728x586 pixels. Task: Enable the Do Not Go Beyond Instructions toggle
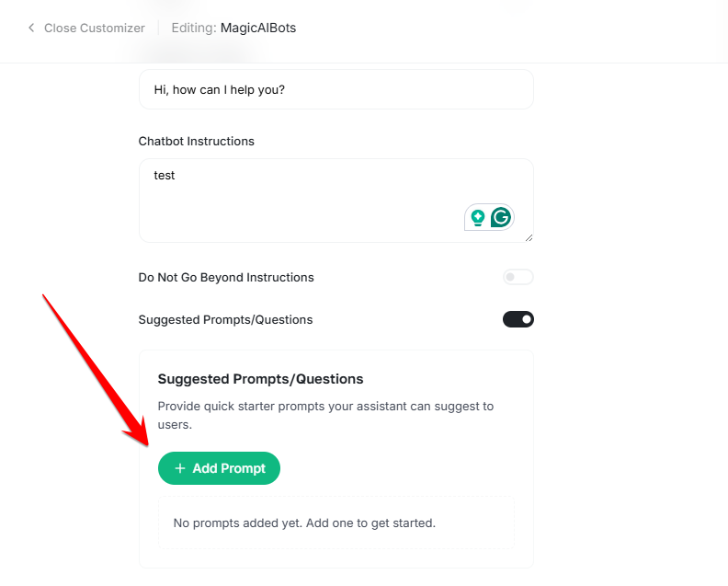point(518,277)
